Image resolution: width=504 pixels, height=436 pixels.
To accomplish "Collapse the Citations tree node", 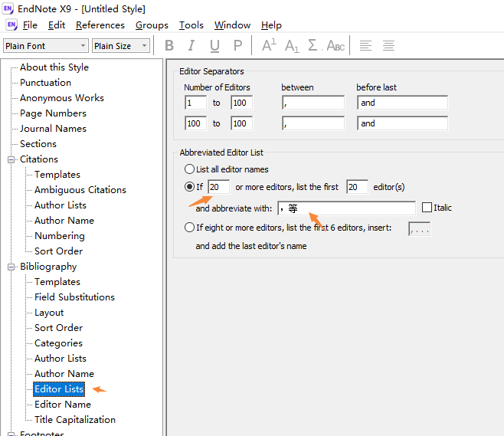I will 11,159.
